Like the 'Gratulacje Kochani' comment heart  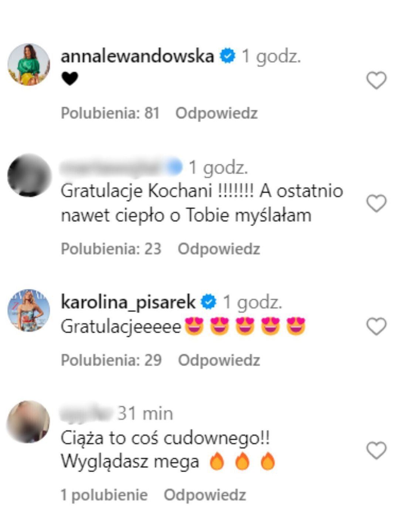point(376,203)
